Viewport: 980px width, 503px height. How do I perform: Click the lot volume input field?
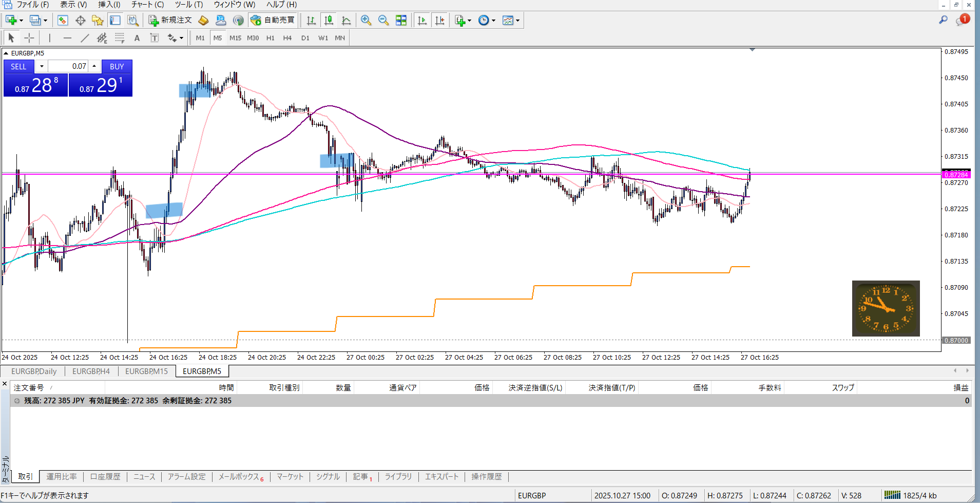click(68, 66)
